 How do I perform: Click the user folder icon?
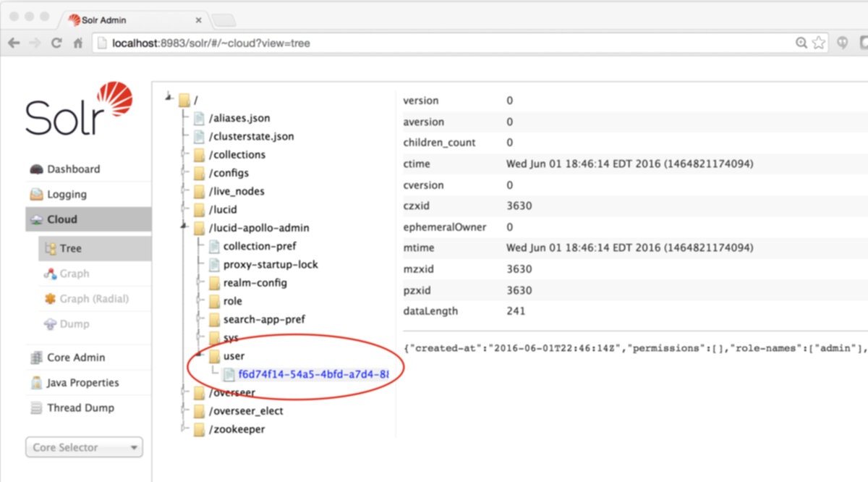(214, 356)
